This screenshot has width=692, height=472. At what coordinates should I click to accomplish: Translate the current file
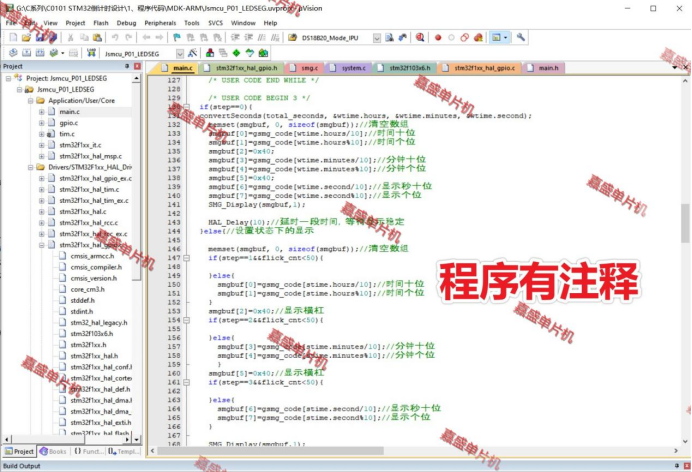point(13,53)
